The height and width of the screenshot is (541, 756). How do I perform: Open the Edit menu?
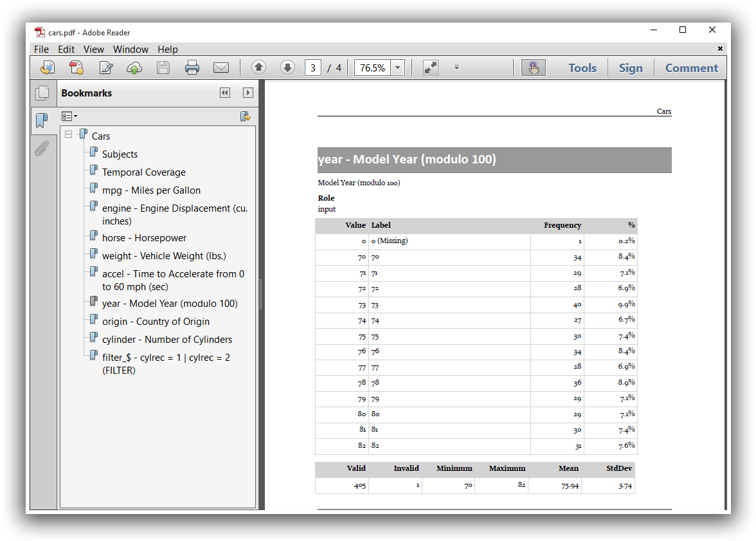(66, 49)
